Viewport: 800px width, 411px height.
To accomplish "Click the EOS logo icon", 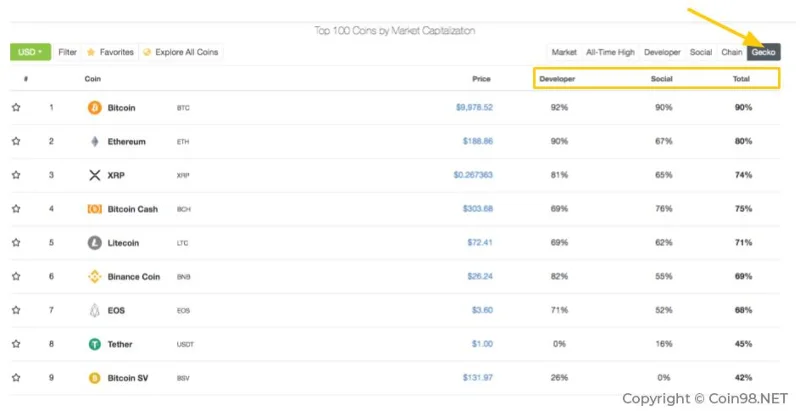I will click(94, 310).
